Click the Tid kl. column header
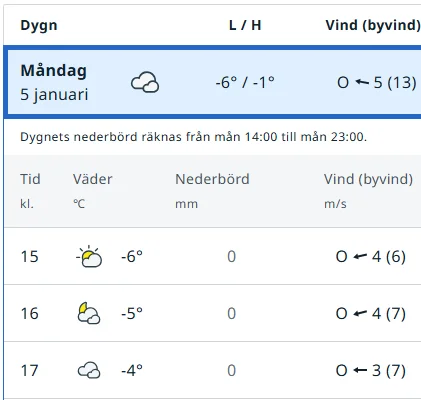 tap(30, 191)
